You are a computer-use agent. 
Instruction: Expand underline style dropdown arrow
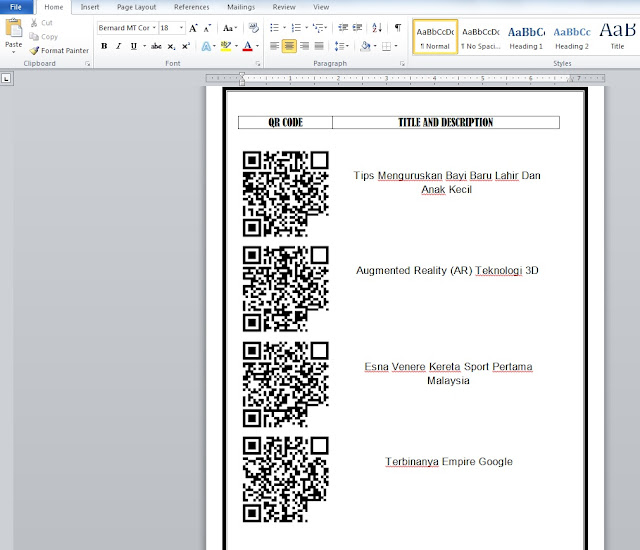[144, 46]
